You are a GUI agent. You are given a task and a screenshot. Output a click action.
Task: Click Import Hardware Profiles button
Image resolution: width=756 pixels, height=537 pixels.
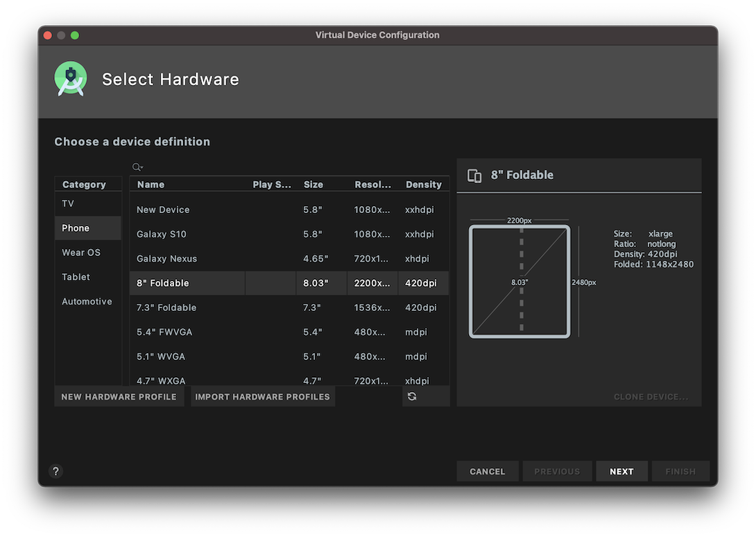point(262,397)
